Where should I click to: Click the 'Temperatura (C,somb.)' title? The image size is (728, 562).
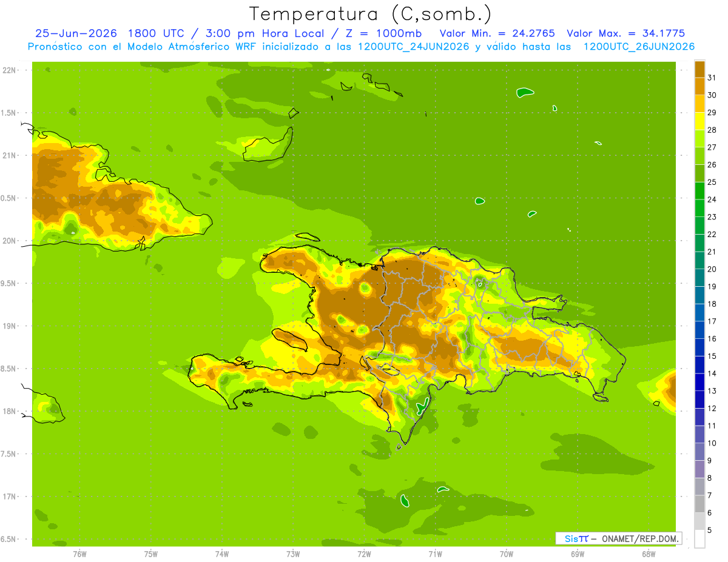370,14
